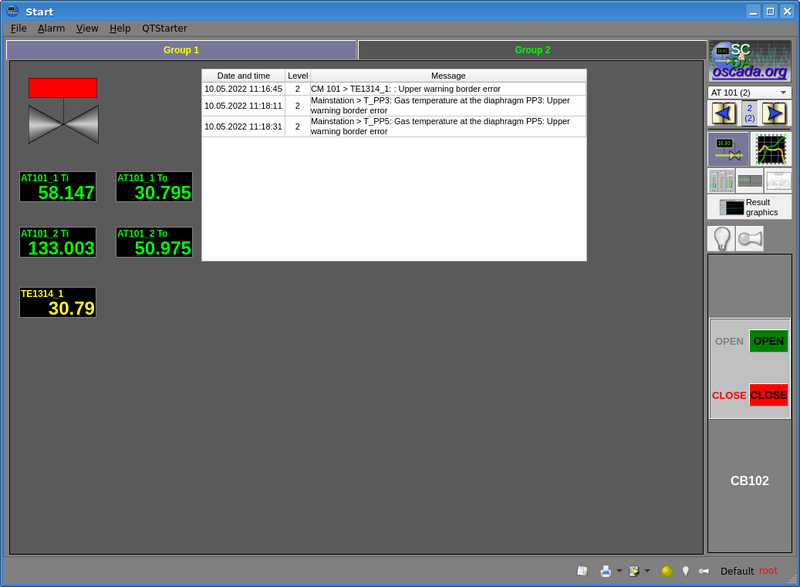
Task: Open the View menu
Action: (87, 29)
